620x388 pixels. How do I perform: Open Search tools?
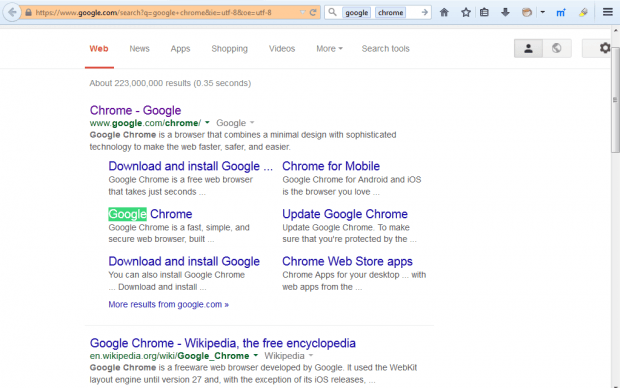pos(386,49)
